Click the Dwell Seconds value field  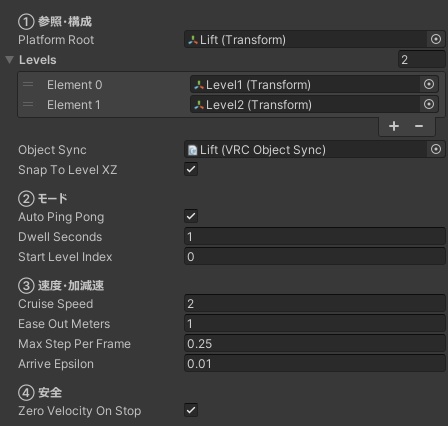pos(315,236)
